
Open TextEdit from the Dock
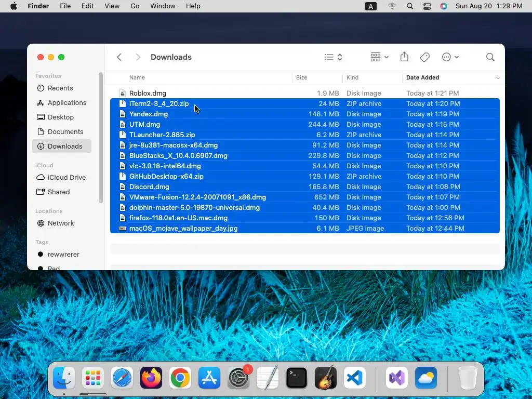(268, 378)
